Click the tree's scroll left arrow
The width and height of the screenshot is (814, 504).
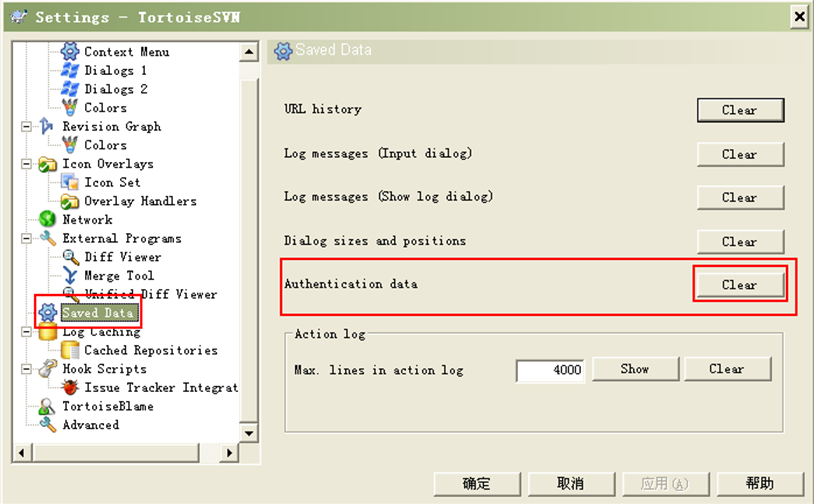[x=21, y=453]
